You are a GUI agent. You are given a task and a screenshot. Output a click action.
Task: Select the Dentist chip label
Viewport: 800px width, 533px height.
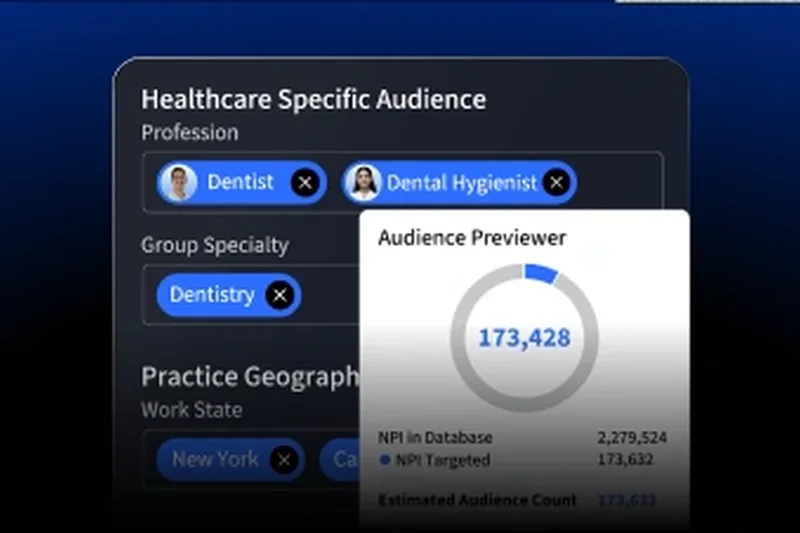pos(240,183)
